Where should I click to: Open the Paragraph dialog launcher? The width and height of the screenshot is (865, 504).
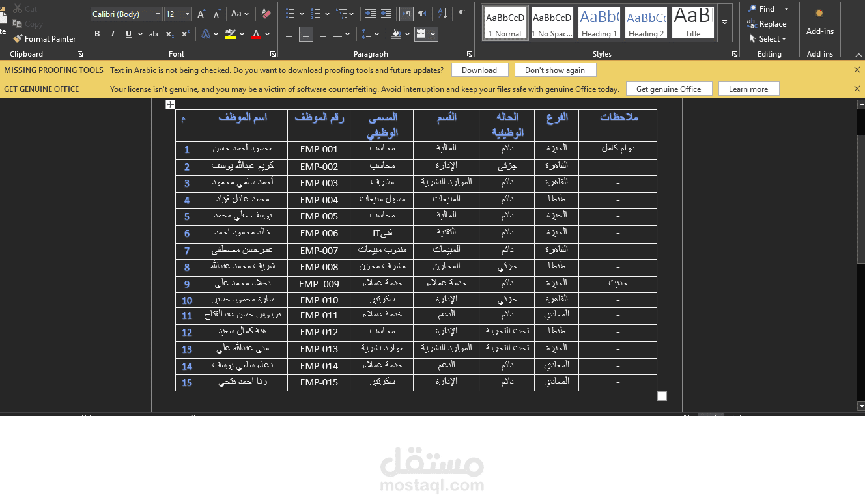point(470,54)
